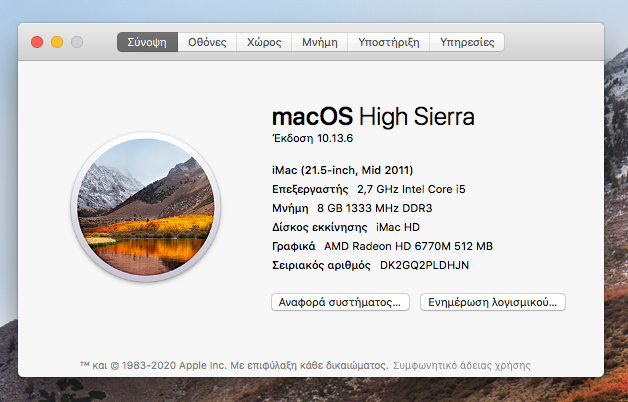Click the iMac HD startup disk value
Screen dimensions: 628x402
[398, 227]
